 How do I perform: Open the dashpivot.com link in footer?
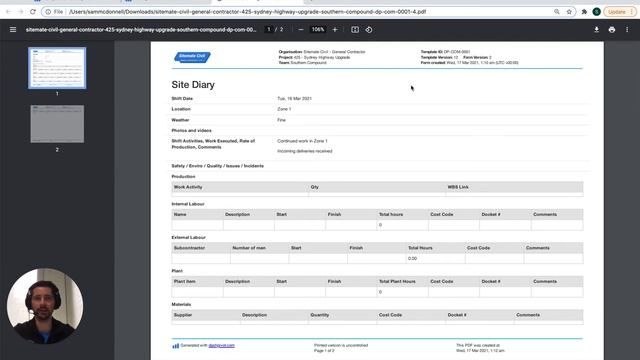pyautogui.click(x=221, y=345)
